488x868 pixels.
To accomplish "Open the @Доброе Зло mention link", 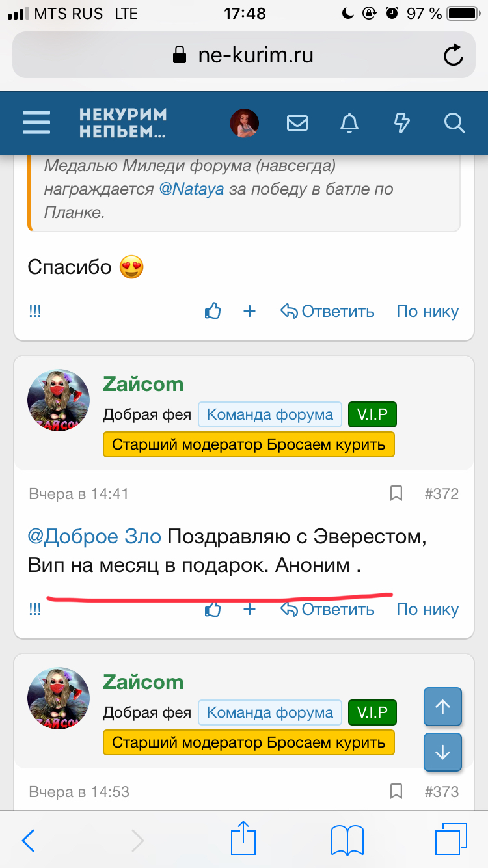I will pos(94,537).
